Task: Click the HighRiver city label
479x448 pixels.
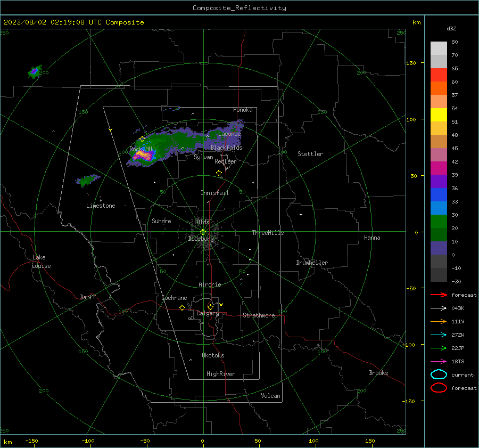Action: [x=221, y=374]
